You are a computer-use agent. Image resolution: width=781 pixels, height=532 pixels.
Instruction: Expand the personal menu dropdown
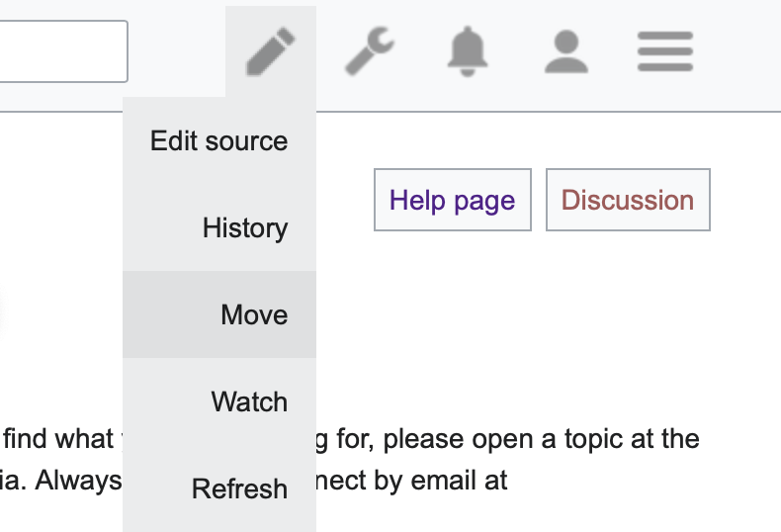click(x=566, y=51)
